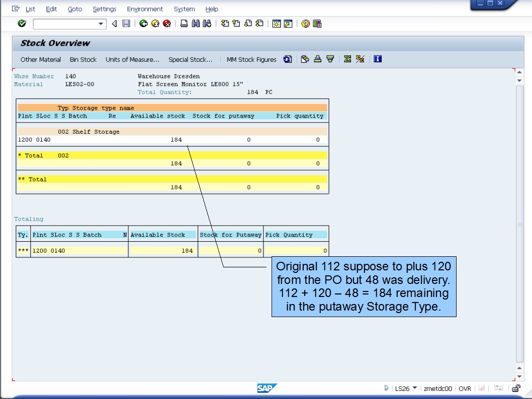Open the command field dropdown
The image size is (532, 399).
click(101, 24)
